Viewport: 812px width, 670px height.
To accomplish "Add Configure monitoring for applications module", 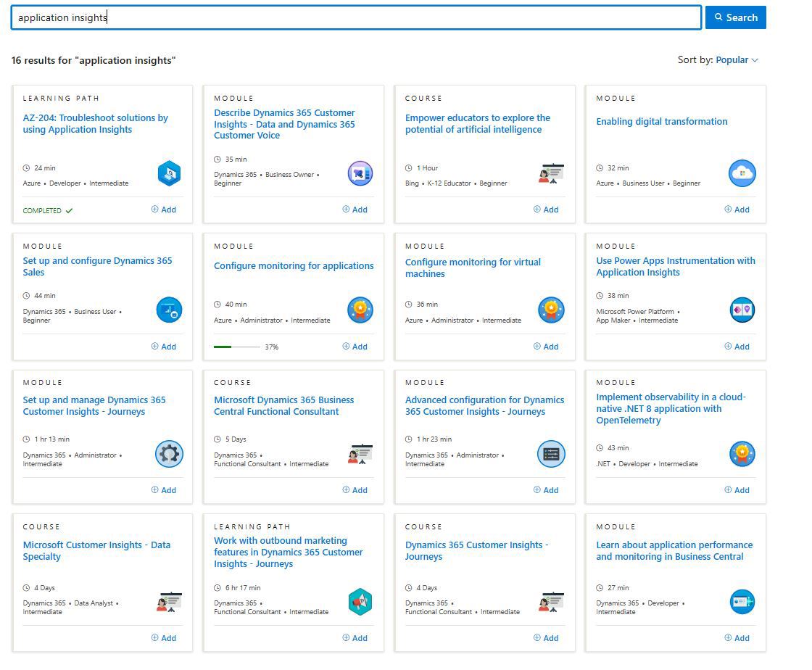I will pos(355,347).
